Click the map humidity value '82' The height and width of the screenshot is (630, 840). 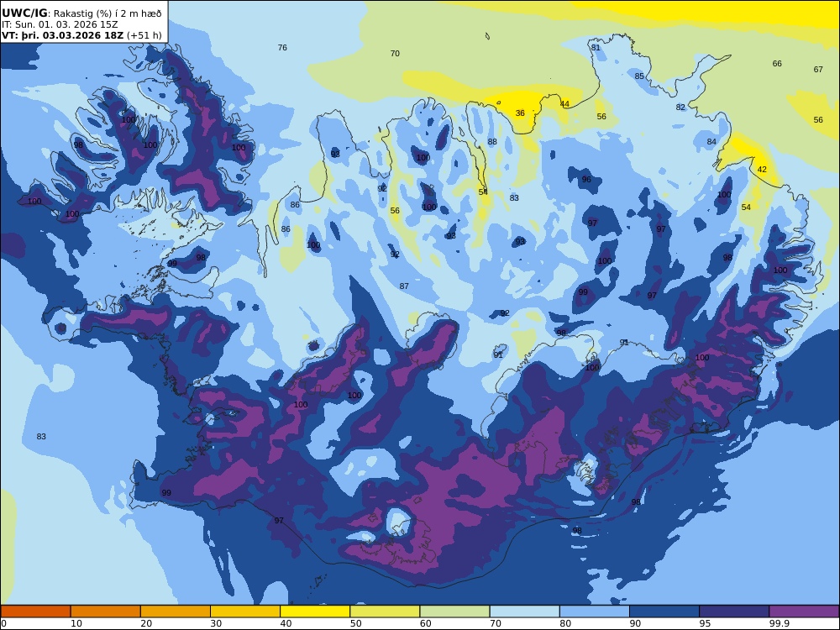680,108
